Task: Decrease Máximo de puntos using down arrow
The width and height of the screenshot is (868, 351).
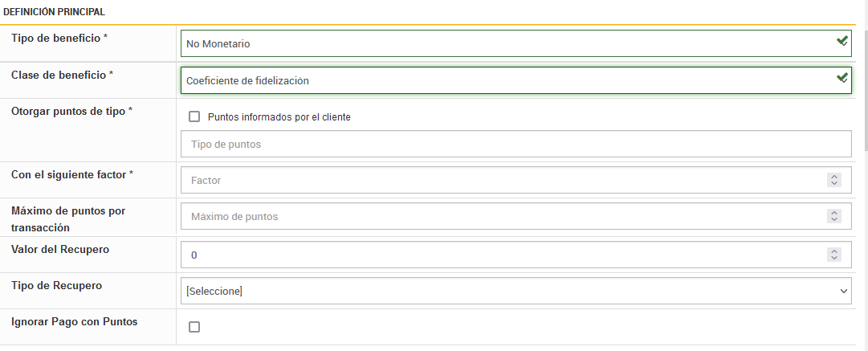Action: [834, 219]
